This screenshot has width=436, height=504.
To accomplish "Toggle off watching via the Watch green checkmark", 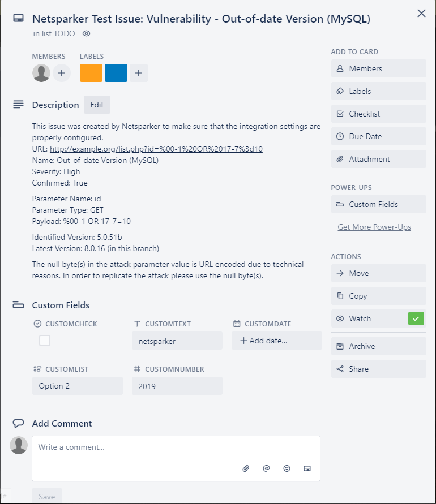I will click(416, 318).
